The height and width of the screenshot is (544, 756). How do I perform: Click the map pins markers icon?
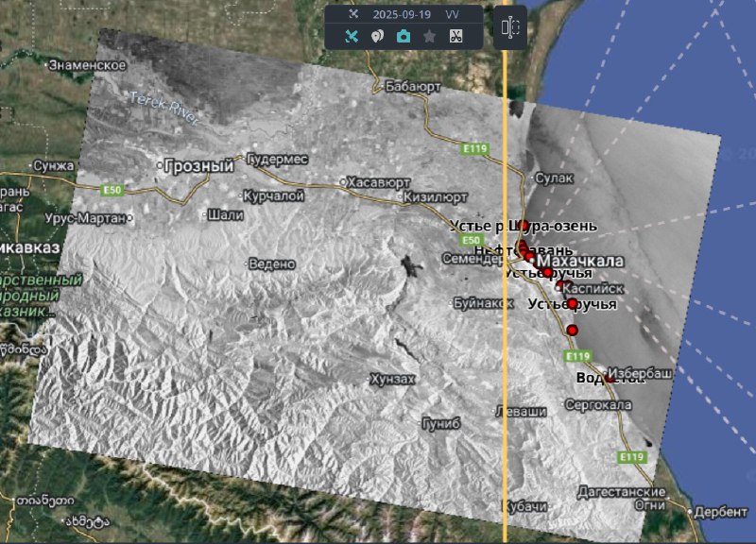point(377,37)
